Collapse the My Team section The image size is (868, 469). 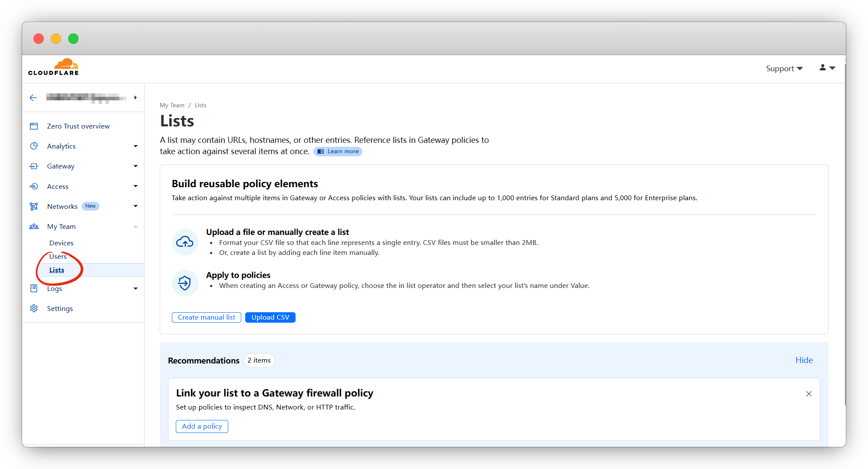coord(135,227)
